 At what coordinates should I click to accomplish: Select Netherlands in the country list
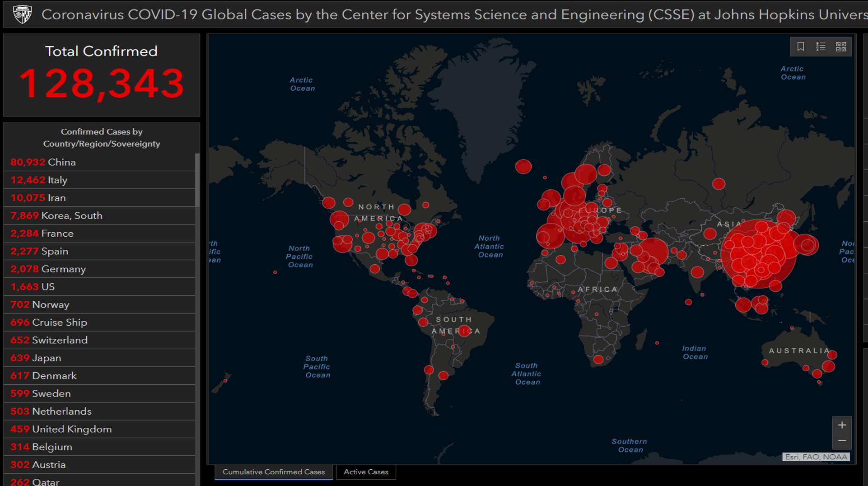pyautogui.click(x=99, y=411)
